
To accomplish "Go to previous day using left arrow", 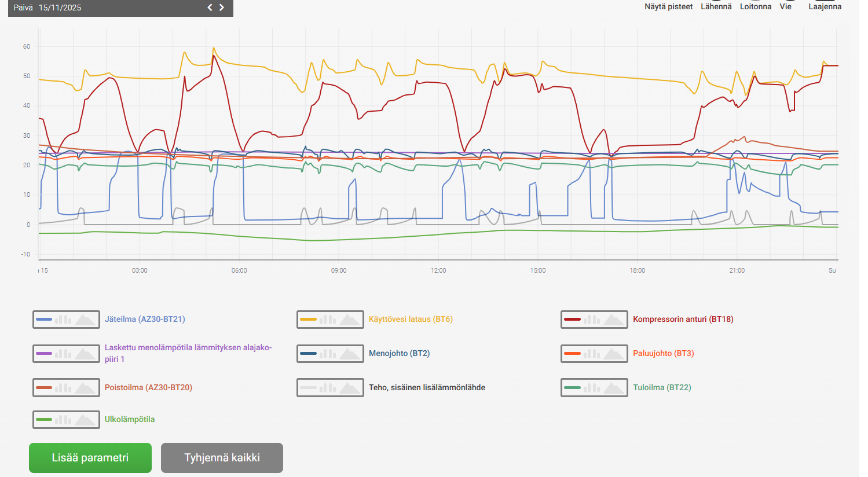I will click(210, 8).
